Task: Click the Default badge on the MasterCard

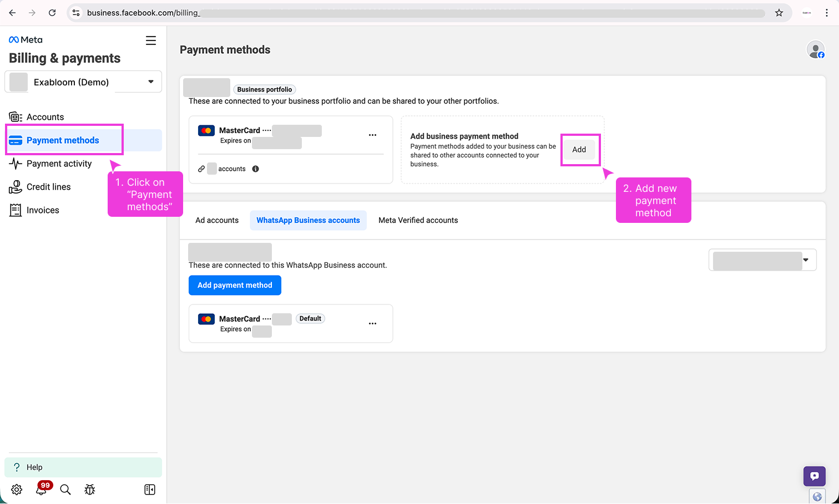Action: 310,318
